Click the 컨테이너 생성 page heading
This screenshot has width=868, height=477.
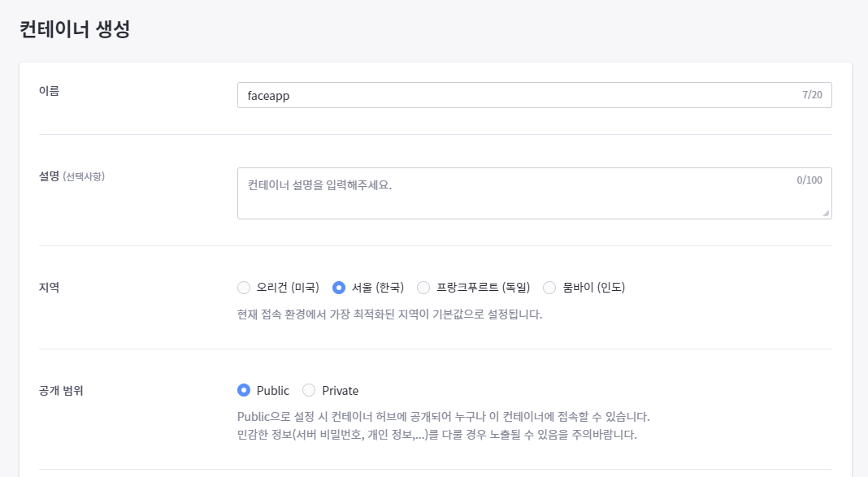point(75,28)
